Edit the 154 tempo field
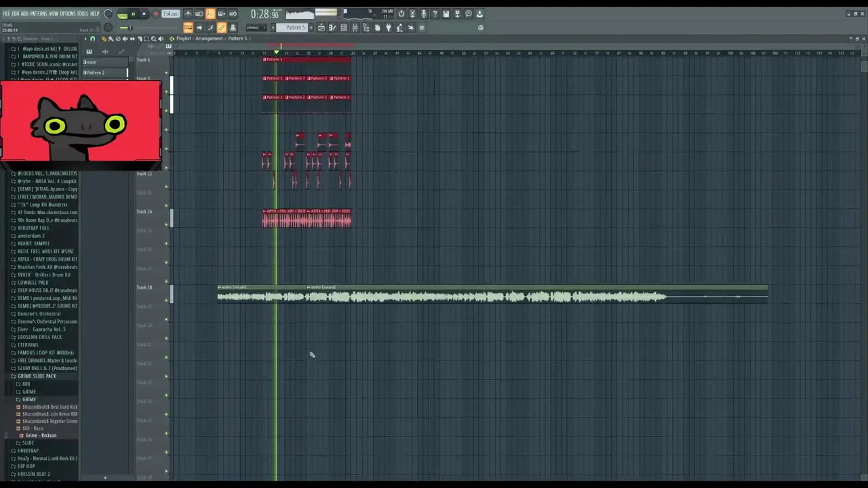This screenshot has height=488, width=868. pyautogui.click(x=171, y=14)
